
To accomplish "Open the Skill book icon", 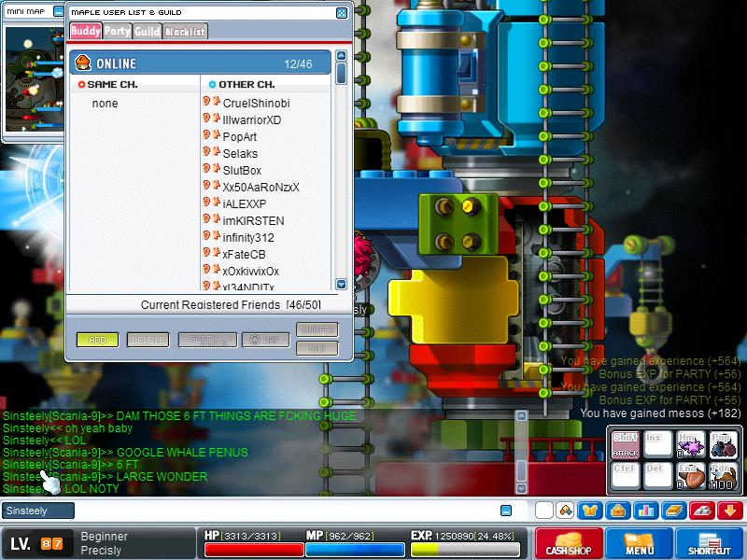I will coord(674,511).
